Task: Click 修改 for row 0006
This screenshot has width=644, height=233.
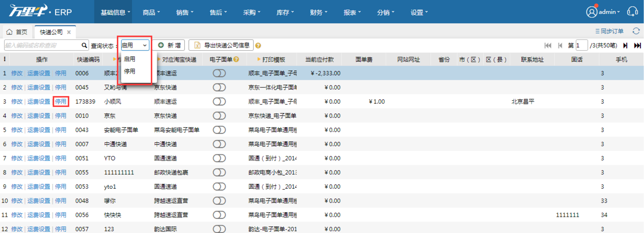Action: (17, 73)
